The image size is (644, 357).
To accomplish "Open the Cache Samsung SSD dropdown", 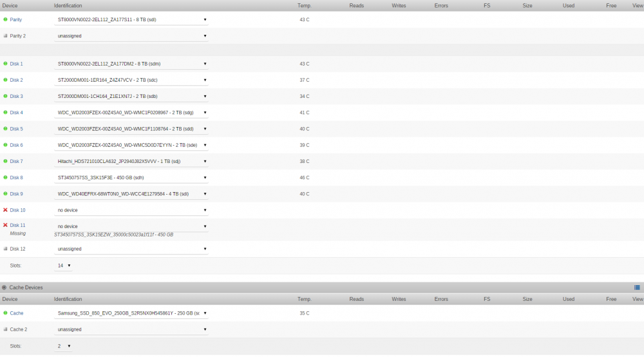I will 131,313.
